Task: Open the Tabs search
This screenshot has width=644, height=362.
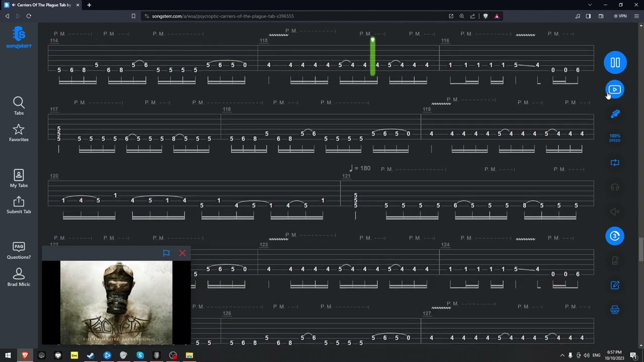Action: pos(19,106)
